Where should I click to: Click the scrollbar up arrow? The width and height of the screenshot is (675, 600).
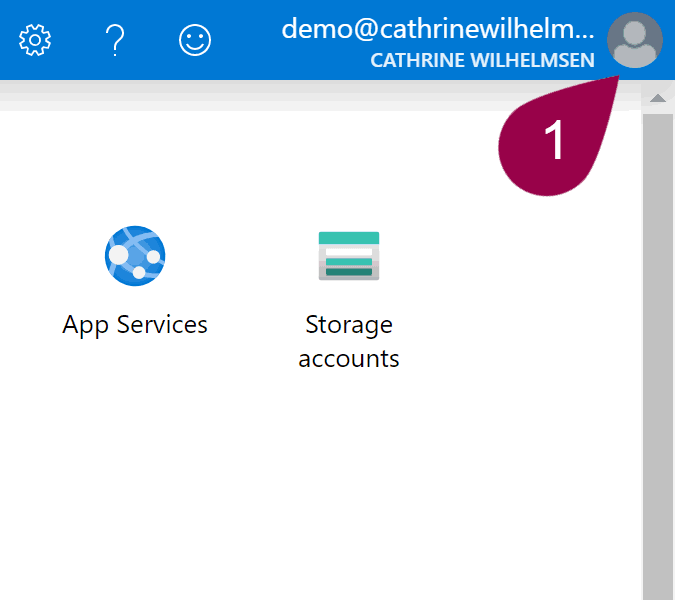point(658,98)
